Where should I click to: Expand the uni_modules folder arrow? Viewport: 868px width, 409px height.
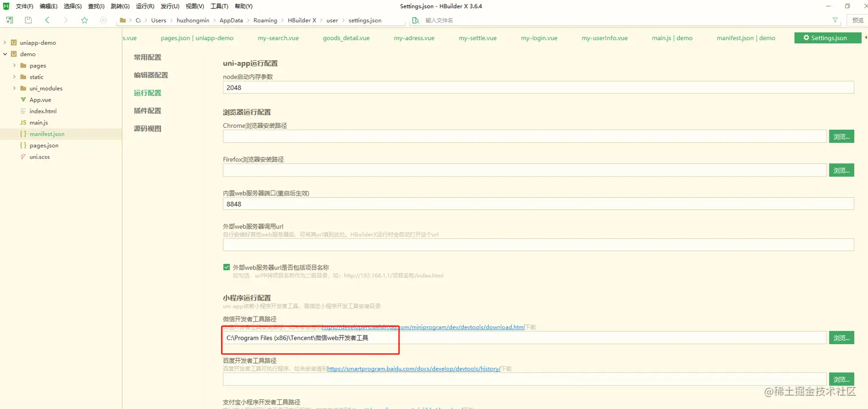14,88
